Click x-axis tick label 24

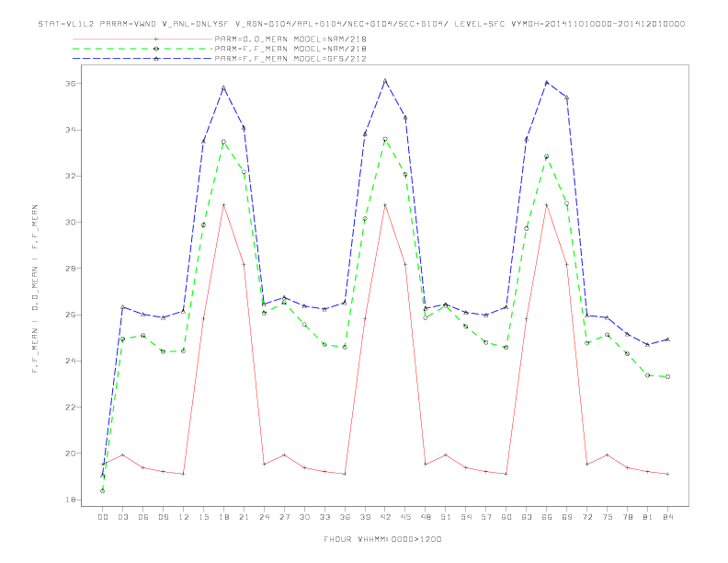tap(264, 517)
